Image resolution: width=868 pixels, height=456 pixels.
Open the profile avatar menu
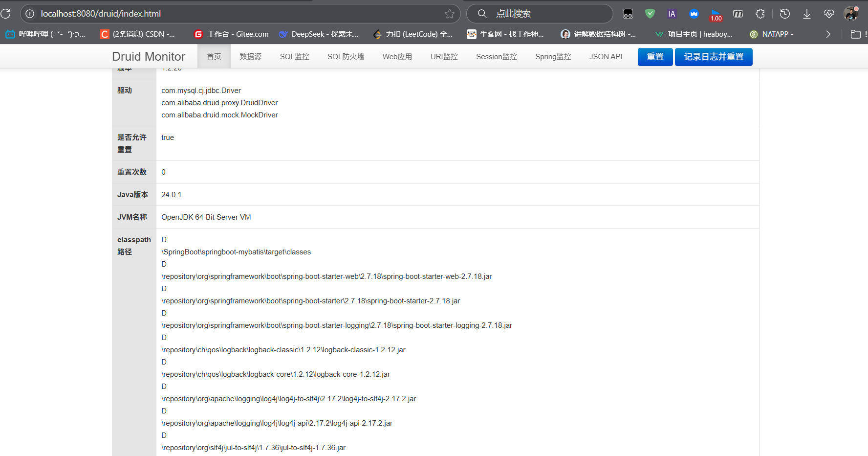click(851, 14)
